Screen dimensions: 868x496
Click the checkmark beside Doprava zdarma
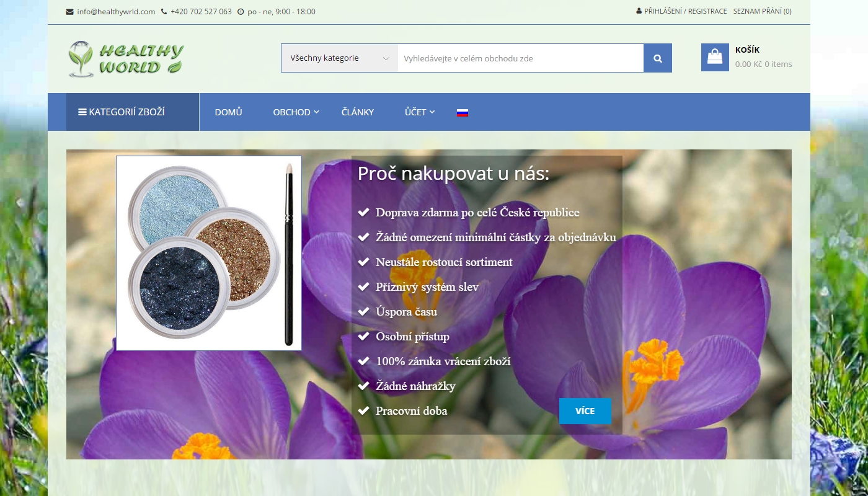364,213
